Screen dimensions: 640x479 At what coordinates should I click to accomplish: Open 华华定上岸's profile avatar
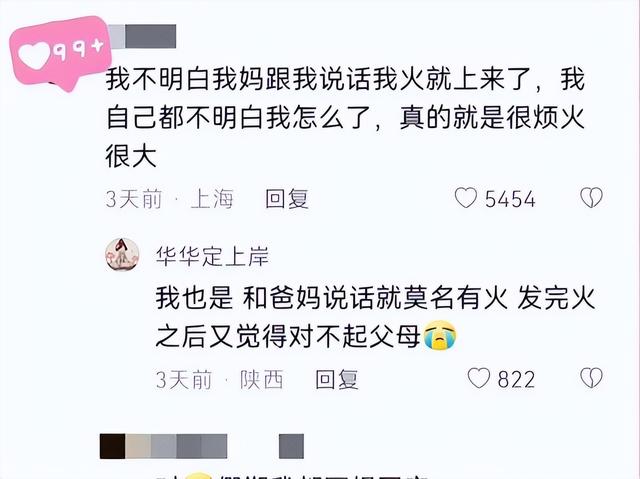pos(122,255)
